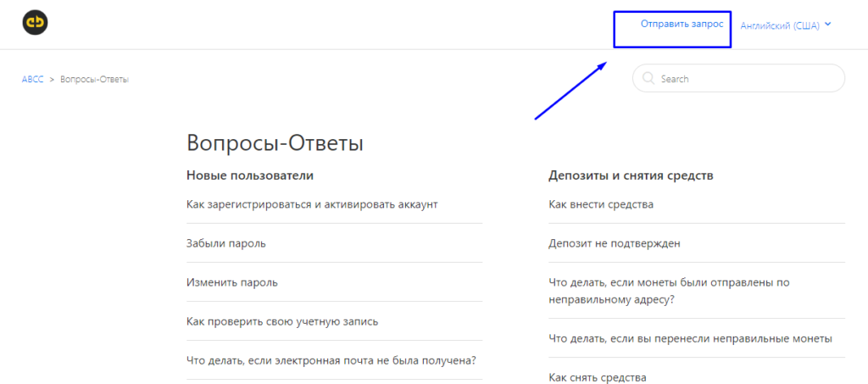Focus the Search input field
The height and width of the screenshot is (384, 868).
(x=738, y=79)
